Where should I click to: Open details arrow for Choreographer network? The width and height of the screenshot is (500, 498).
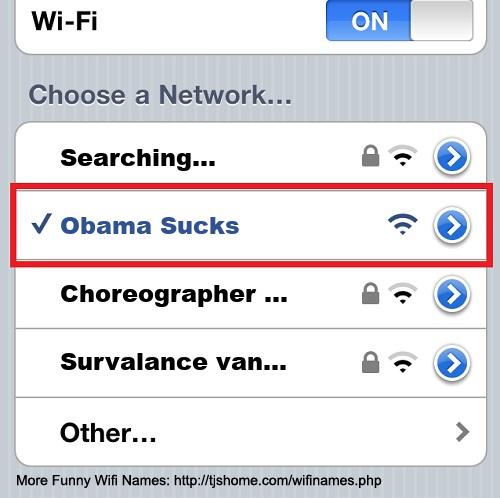point(452,294)
